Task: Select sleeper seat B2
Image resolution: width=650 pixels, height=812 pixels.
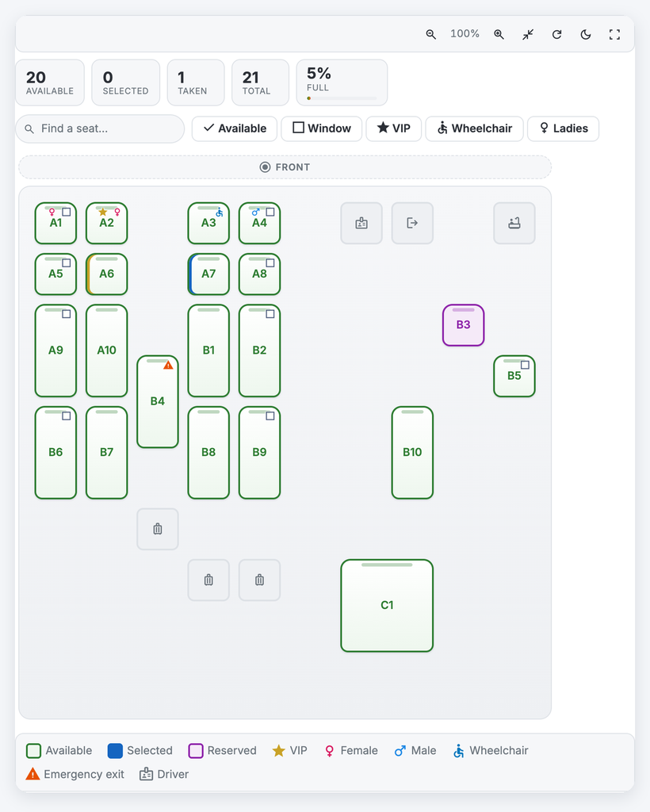Action: [x=259, y=350]
